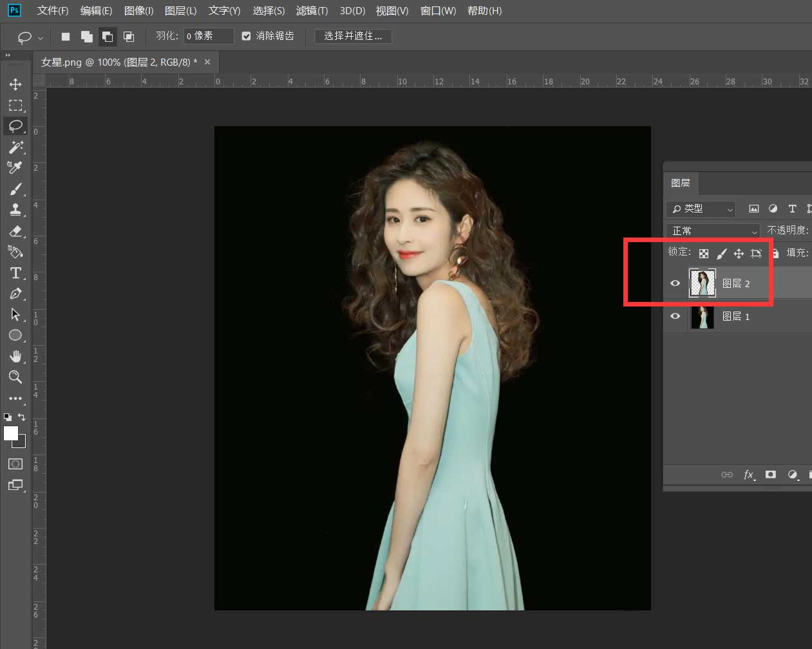Click the foreground color swatch
This screenshot has height=649, width=812.
point(11,433)
